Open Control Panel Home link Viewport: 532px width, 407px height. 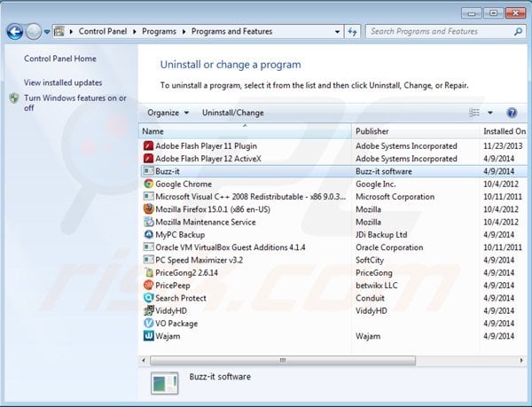(x=60, y=59)
